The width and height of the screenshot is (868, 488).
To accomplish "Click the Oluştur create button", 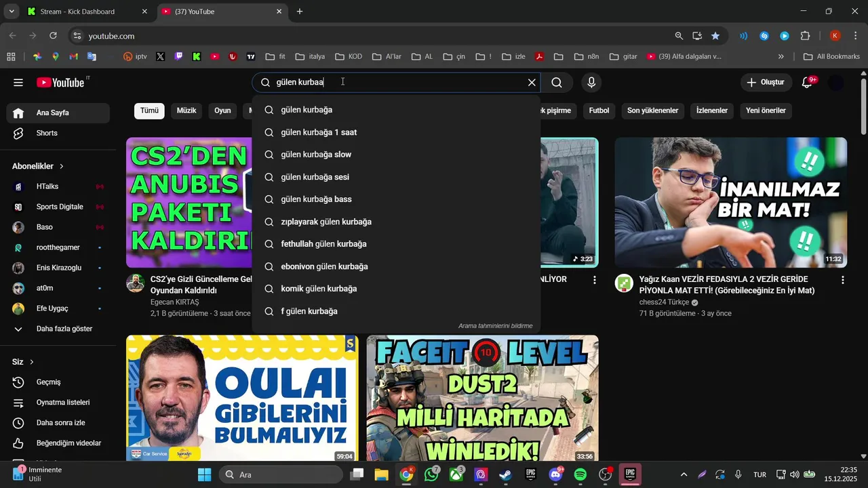I will coord(766,83).
